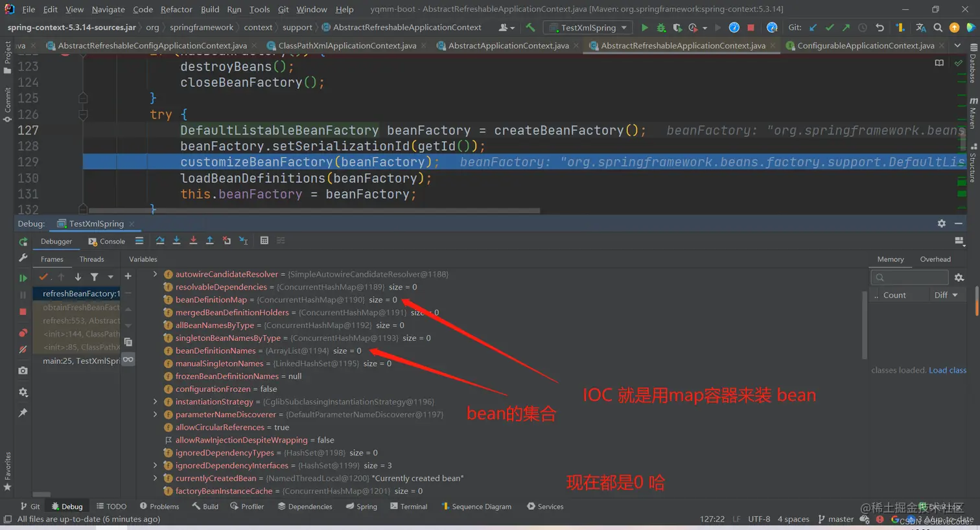Expand the currentlyCreatedBean variable

[155, 478]
